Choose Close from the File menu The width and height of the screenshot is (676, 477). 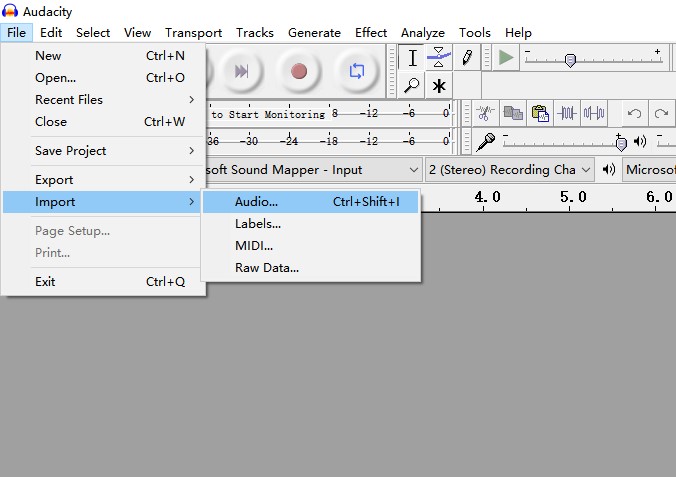tap(103, 122)
